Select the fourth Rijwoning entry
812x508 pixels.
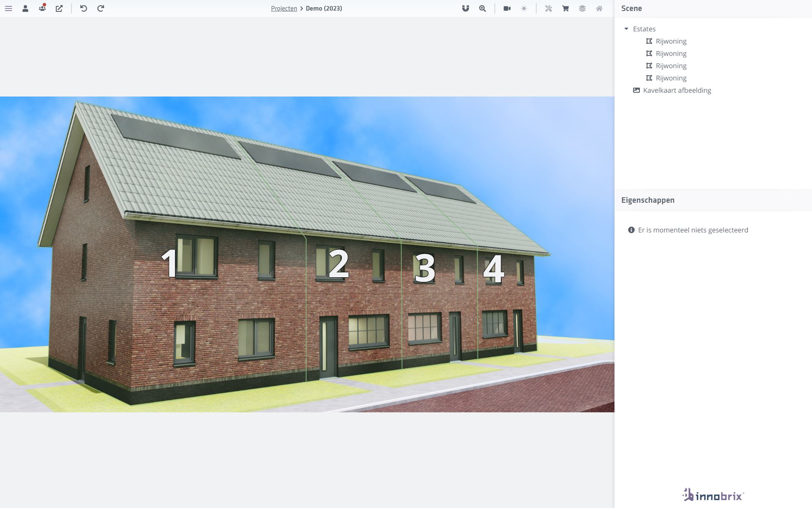pyautogui.click(x=671, y=78)
